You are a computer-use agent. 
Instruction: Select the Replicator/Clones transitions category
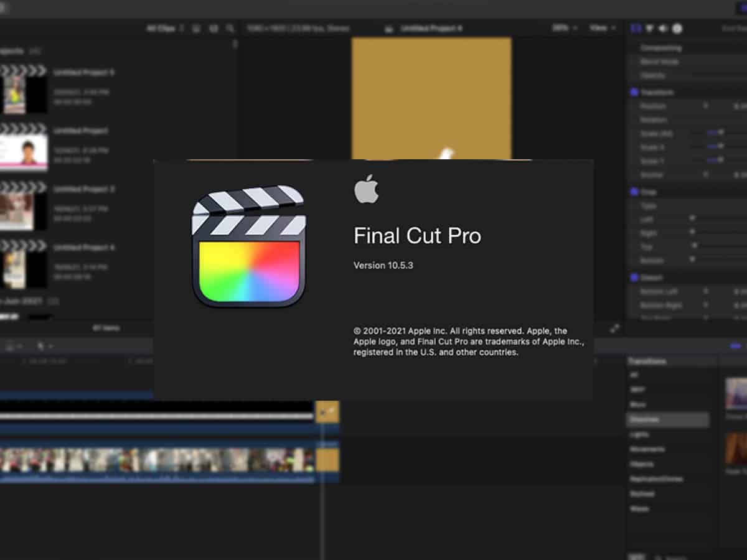(x=656, y=479)
